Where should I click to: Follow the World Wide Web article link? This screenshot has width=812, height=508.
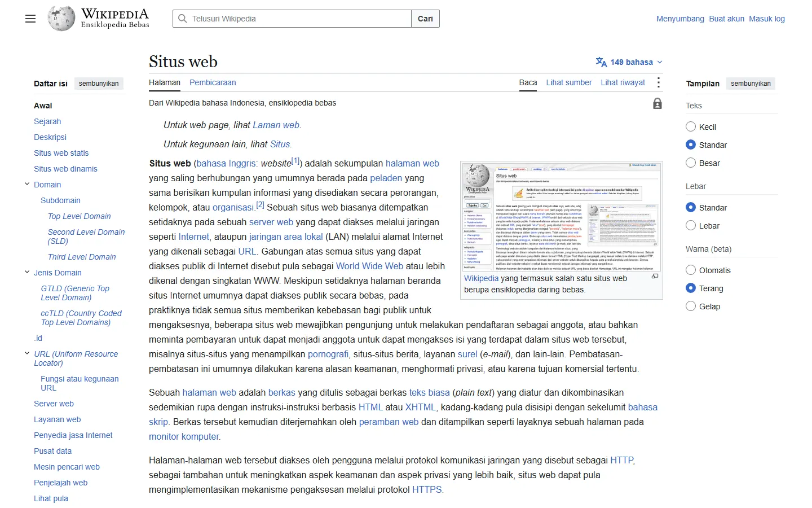[369, 266]
